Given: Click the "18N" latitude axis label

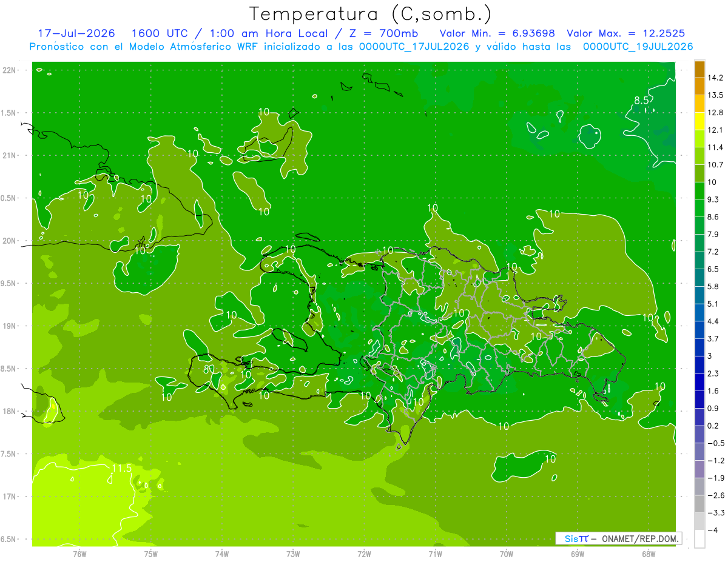Looking at the screenshot, I should click(x=9, y=411).
